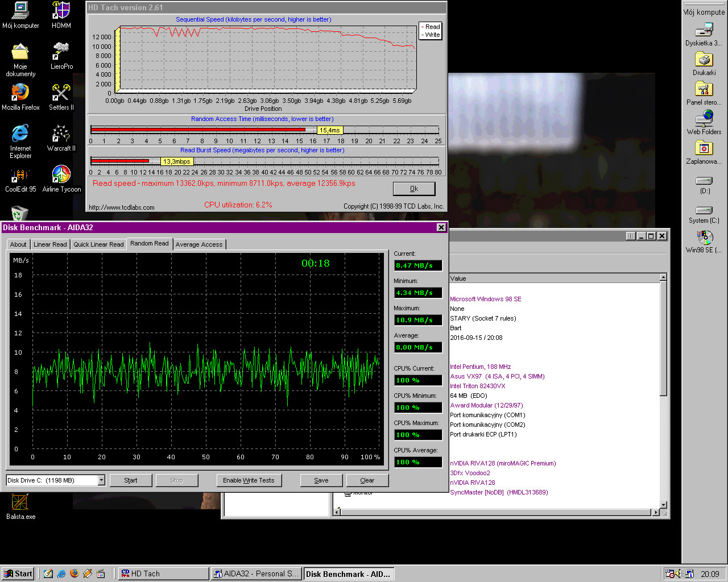
Task: Switch to AIDA32 - Personal taskbar button
Action: click(x=256, y=573)
